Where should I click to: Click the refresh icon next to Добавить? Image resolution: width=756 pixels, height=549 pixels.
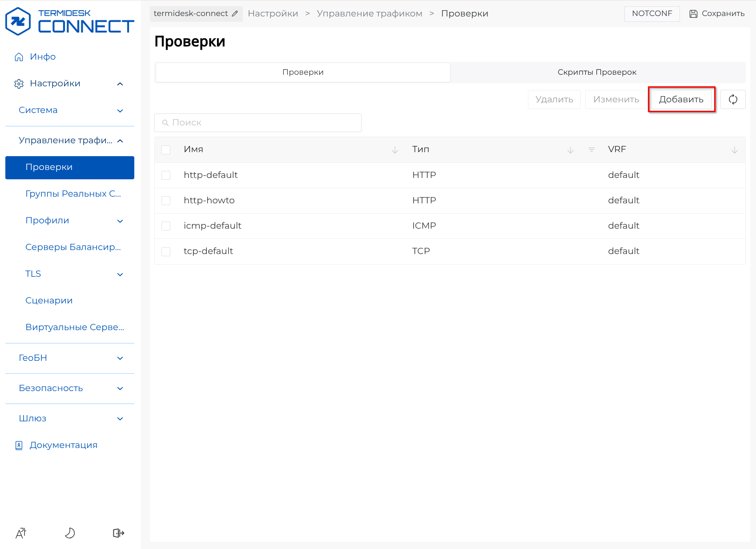(x=732, y=99)
